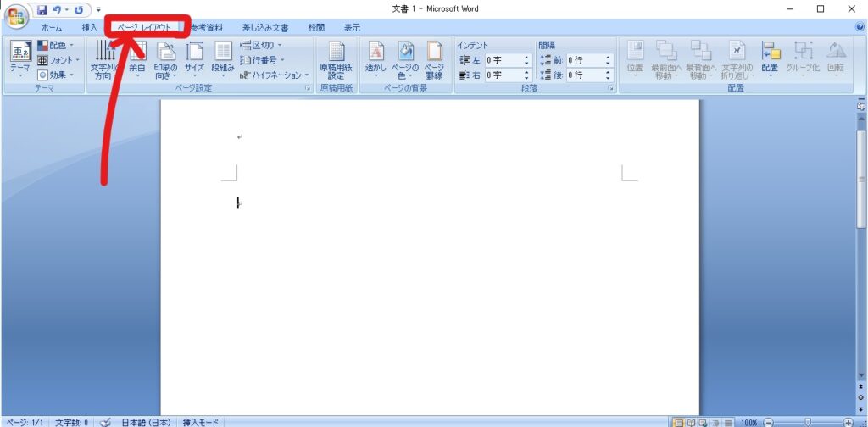Click the zoom in plus button
The image size is (868, 427).
848,423
